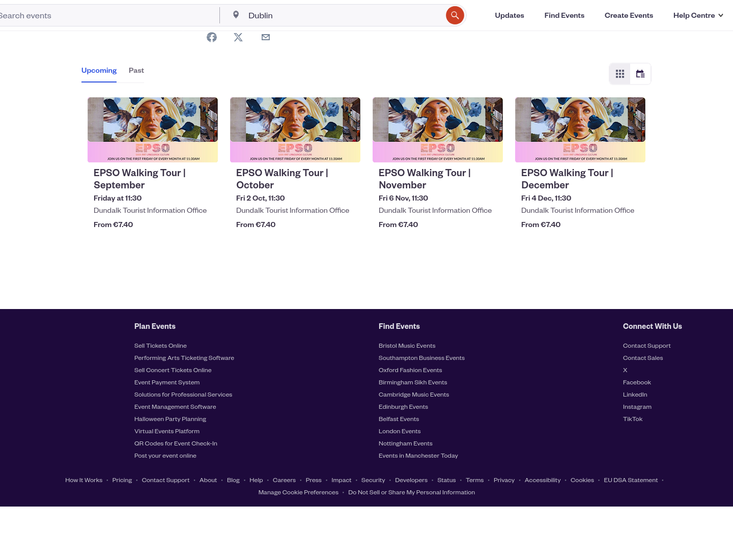
Task: Open Cambridge Music Events link
Action: (x=414, y=395)
